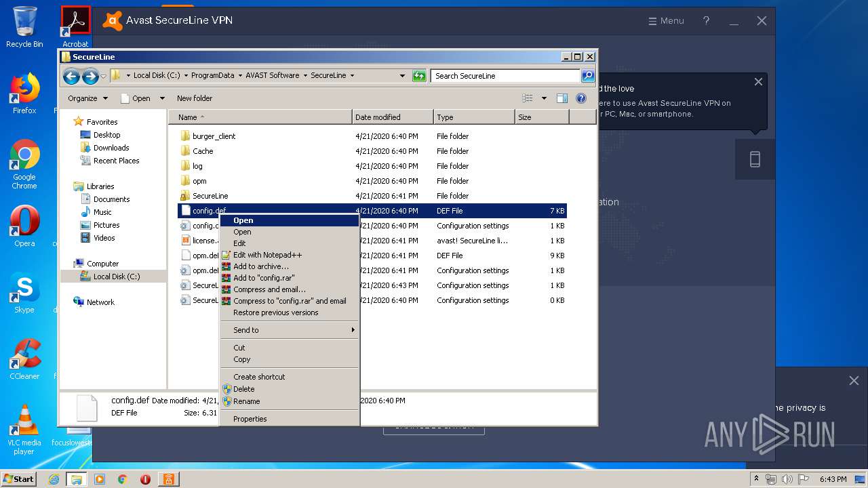The width and height of the screenshot is (868, 488).
Task: Sort by Name column header
Action: coord(260,117)
